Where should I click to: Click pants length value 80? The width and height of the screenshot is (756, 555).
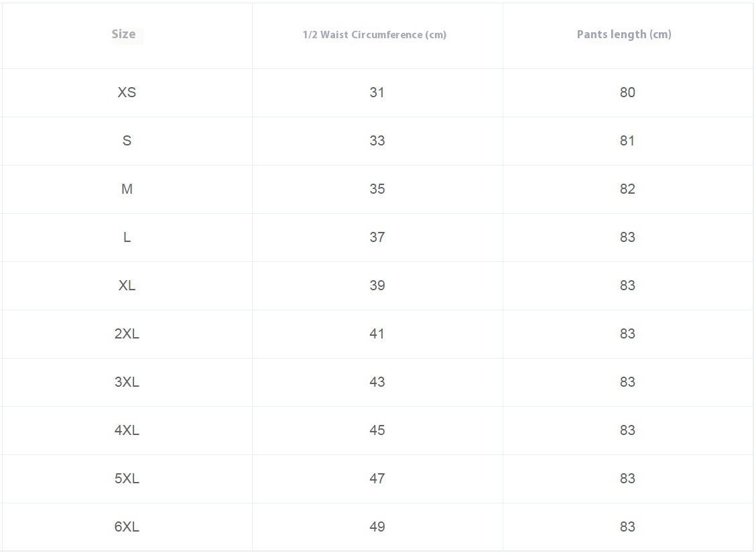[x=627, y=92]
